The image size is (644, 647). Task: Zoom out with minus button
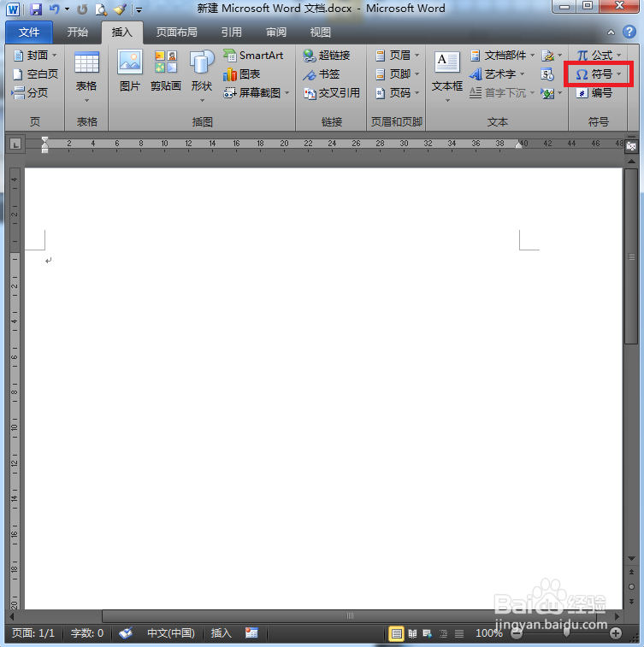click(x=516, y=633)
